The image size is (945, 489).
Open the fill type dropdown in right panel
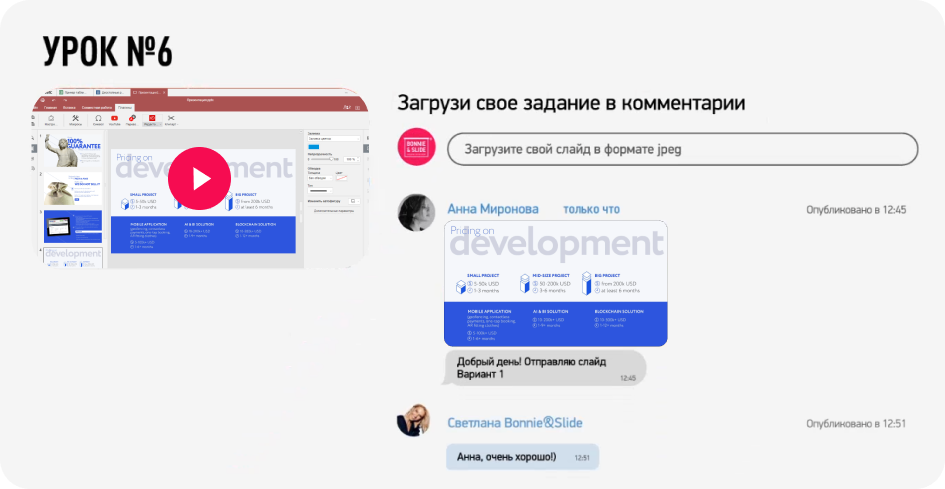pyautogui.click(x=333, y=137)
